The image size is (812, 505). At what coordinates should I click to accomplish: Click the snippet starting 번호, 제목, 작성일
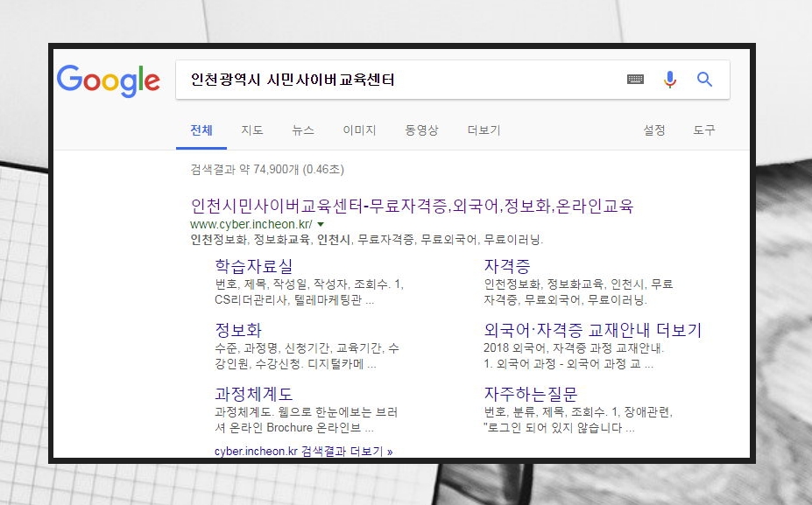(x=309, y=291)
